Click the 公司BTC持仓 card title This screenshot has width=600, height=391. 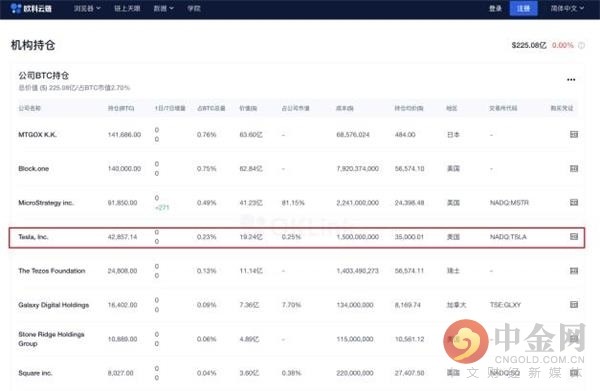(44, 75)
